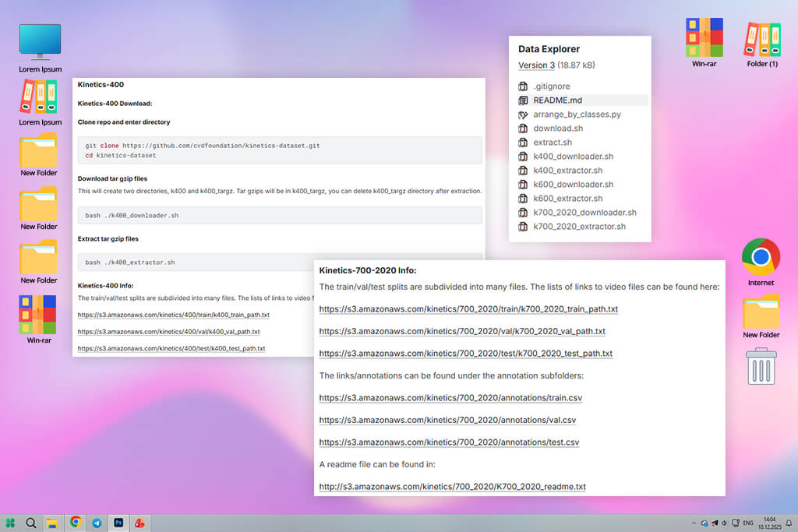Screen dimensions: 798x532
Task: Select README.md in Data Explorer
Action: click(x=558, y=100)
